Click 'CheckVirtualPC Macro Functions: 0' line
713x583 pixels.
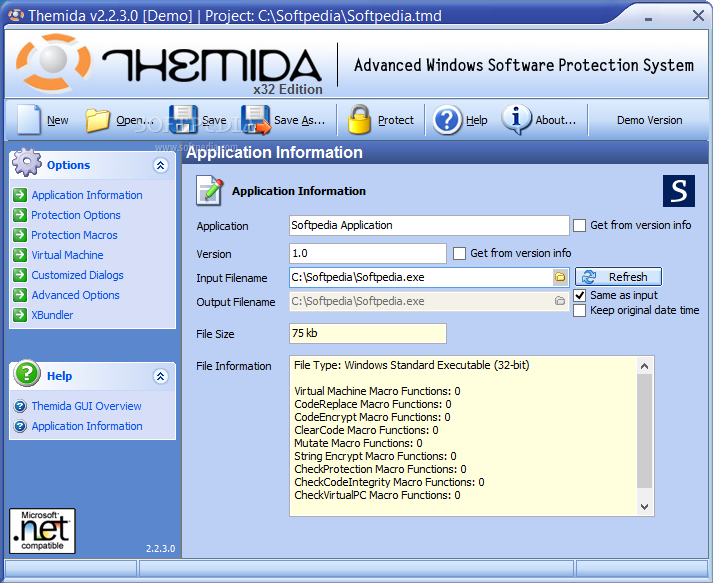click(377, 495)
